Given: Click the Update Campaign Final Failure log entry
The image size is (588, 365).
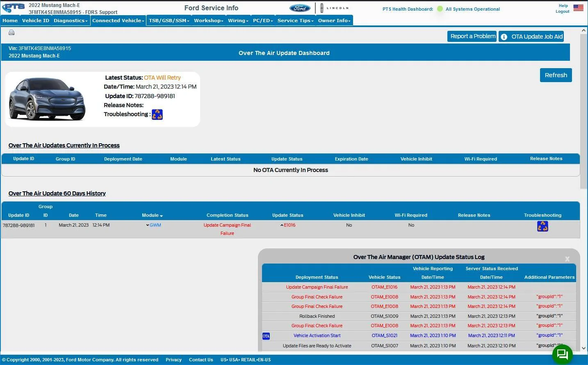Looking at the screenshot, I should [317, 287].
